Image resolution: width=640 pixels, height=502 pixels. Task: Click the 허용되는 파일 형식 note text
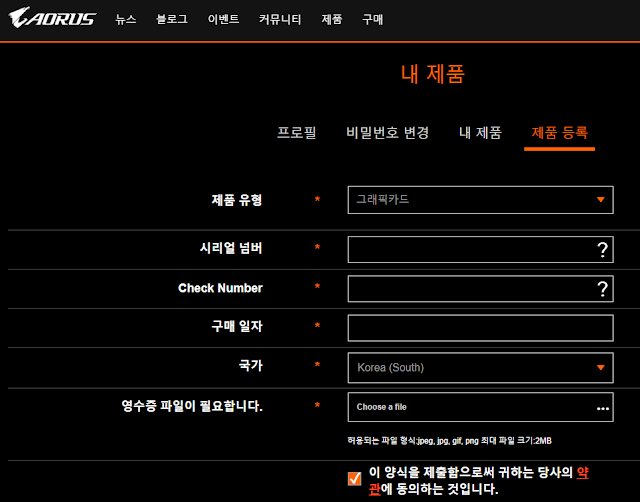[x=449, y=441]
